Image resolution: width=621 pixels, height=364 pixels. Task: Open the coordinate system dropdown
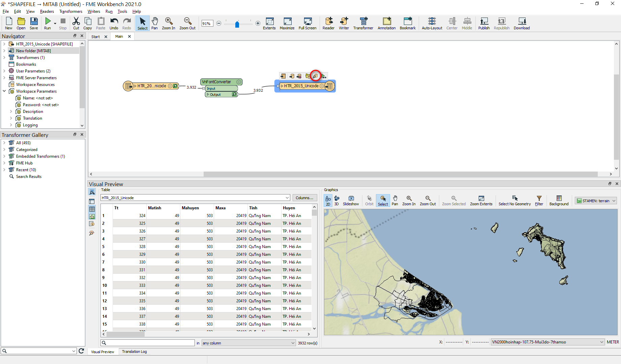tap(548, 342)
